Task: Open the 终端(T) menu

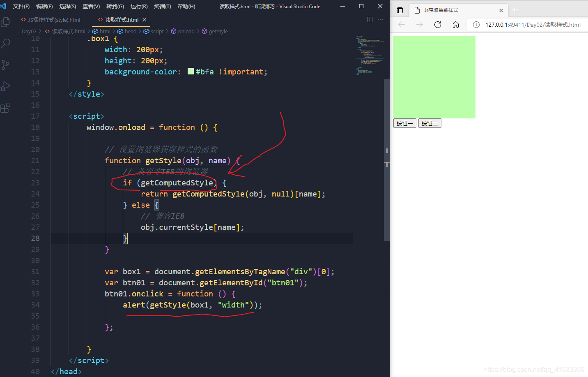Action: tap(163, 6)
